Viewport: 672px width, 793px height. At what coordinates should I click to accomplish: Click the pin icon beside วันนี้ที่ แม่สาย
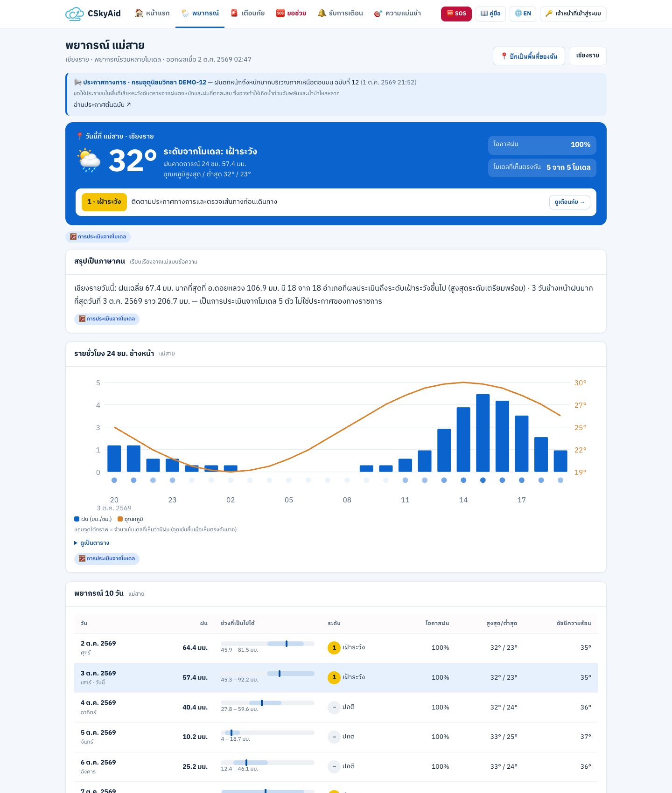79,136
